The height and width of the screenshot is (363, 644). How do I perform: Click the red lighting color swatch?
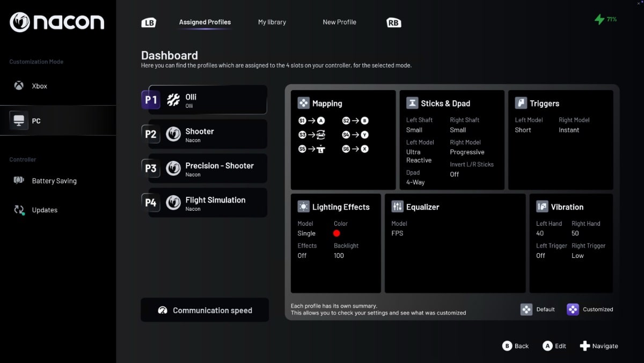pyautogui.click(x=336, y=233)
